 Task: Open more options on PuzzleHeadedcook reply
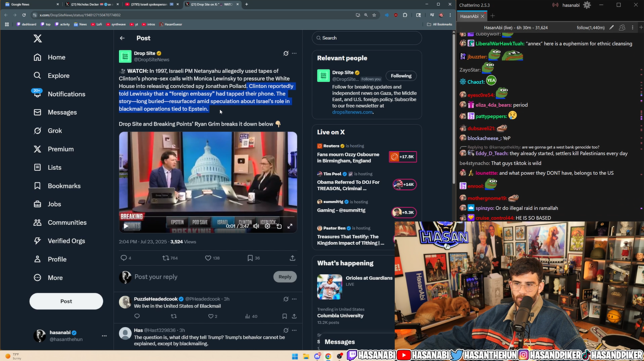click(x=294, y=299)
